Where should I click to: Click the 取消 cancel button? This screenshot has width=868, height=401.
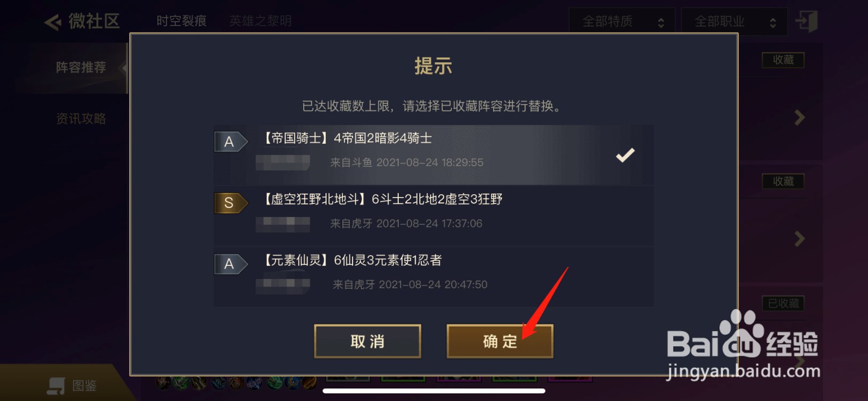tap(367, 341)
